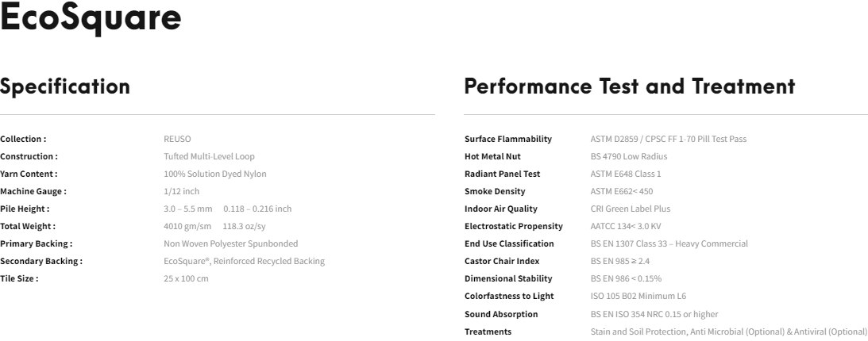
Task: Click the Specification section heading
Action: pos(65,86)
